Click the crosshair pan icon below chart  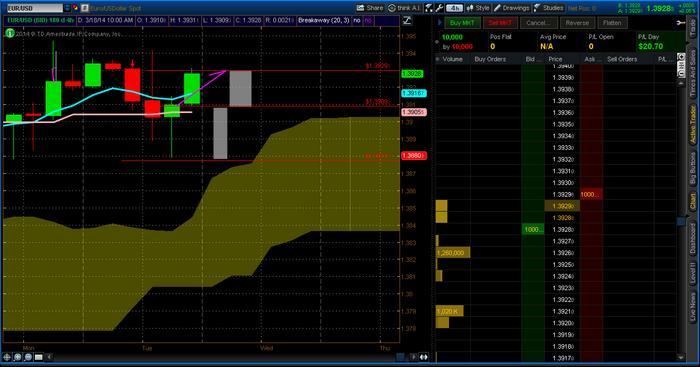(x=7, y=357)
